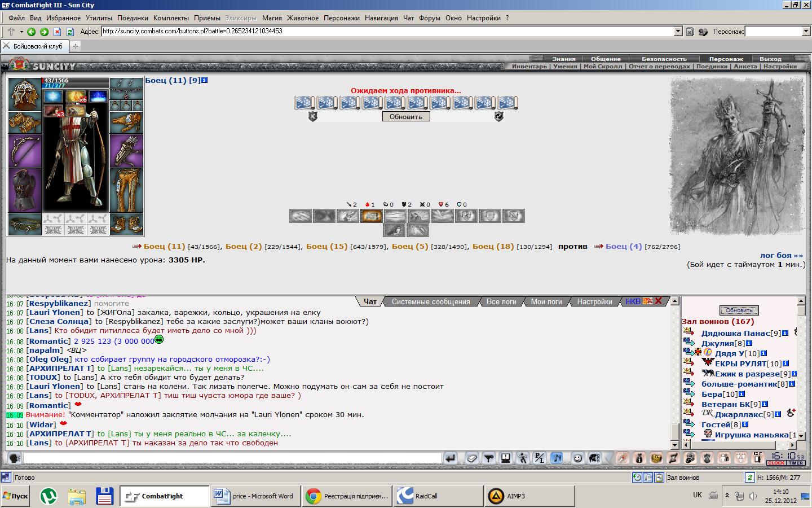
Task: Refresh HP status with green status bar icon
Action: (x=749, y=478)
